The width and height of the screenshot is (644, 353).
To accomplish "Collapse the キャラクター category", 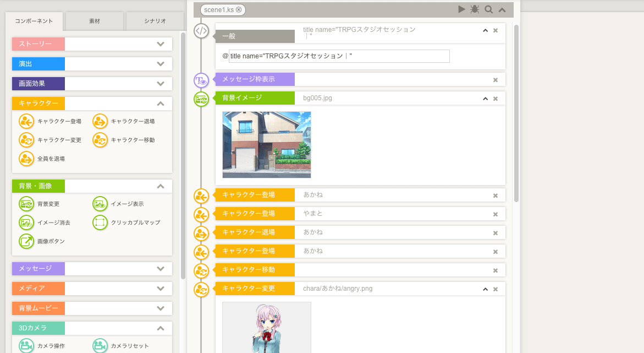I will coord(161,104).
